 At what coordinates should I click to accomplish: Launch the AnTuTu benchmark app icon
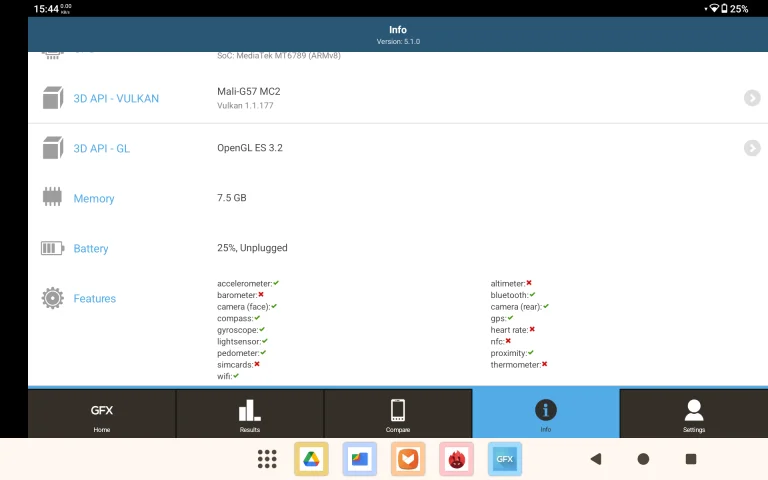pyautogui.click(x=456, y=459)
